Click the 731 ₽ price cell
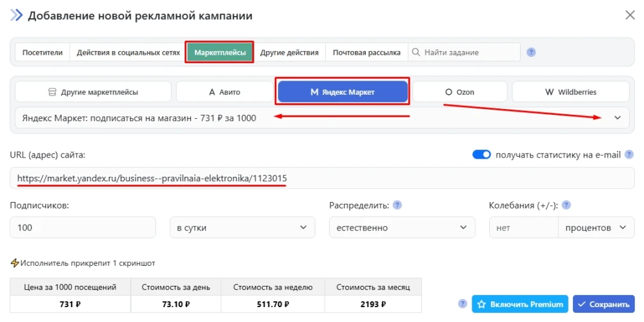Screen dimensions: 644x322 coord(70,305)
